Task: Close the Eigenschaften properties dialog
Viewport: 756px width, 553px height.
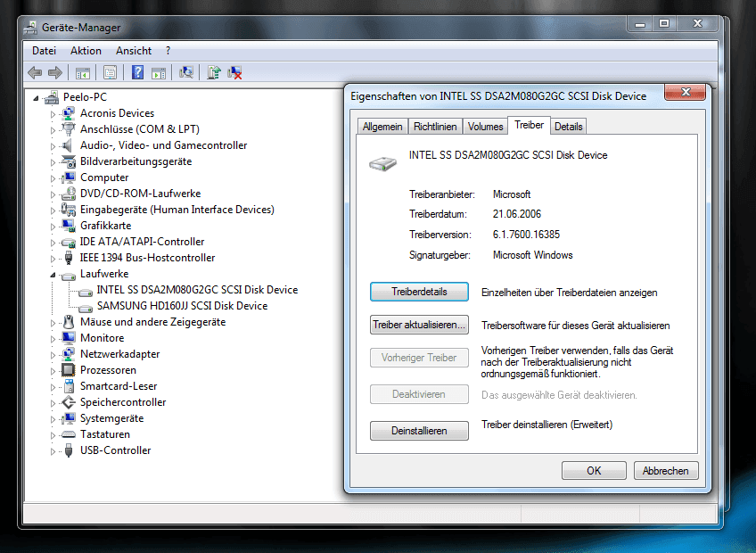Action: coord(685,92)
